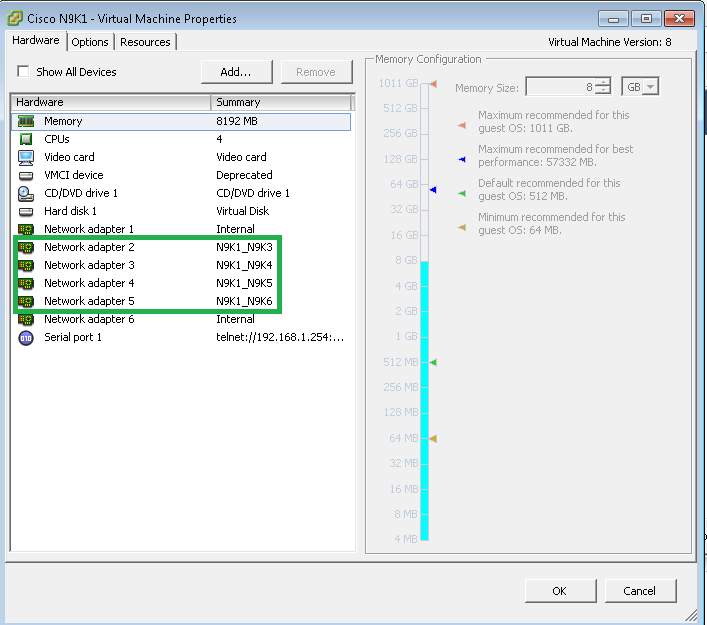Click Cancel to discard the changes
The image size is (707, 625).
click(x=640, y=591)
